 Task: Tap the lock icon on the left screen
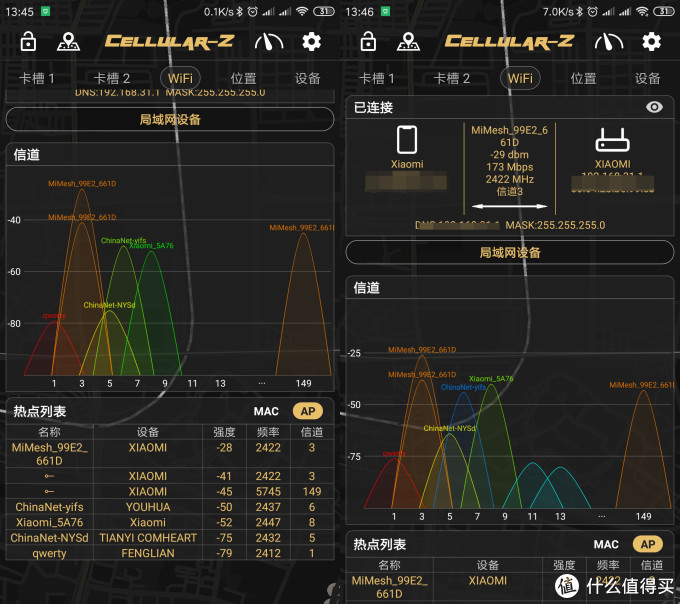[x=29, y=42]
